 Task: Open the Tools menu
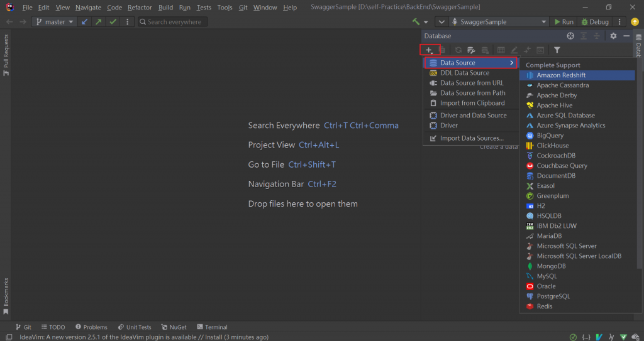(x=225, y=8)
